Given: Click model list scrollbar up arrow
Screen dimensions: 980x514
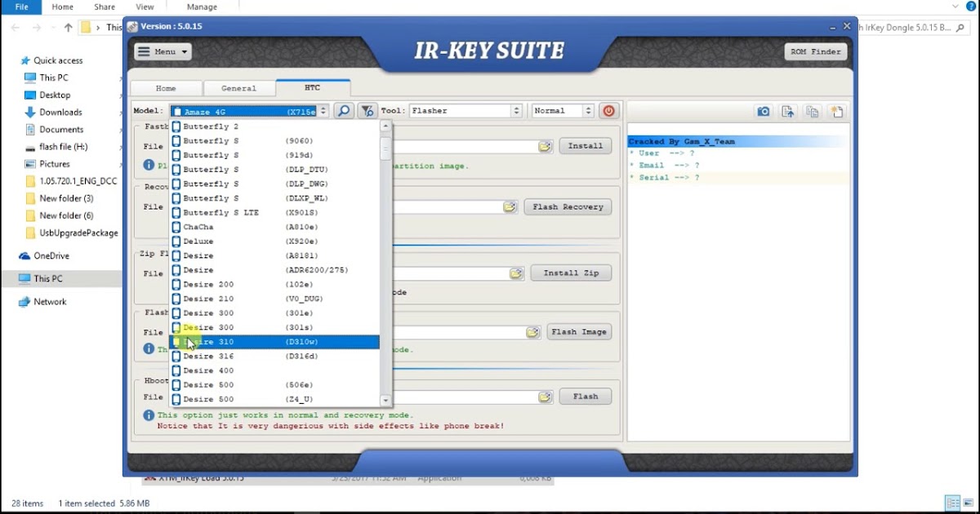Looking at the screenshot, I should click(385, 126).
